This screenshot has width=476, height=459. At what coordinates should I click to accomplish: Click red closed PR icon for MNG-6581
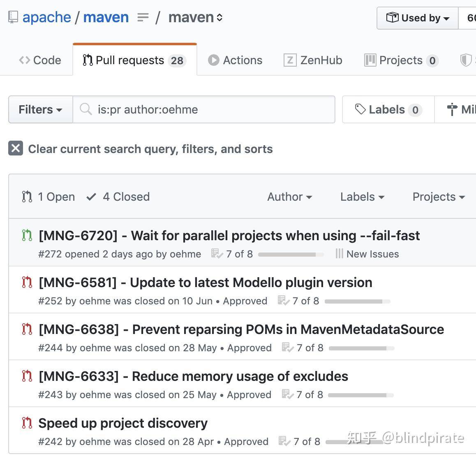click(x=27, y=282)
